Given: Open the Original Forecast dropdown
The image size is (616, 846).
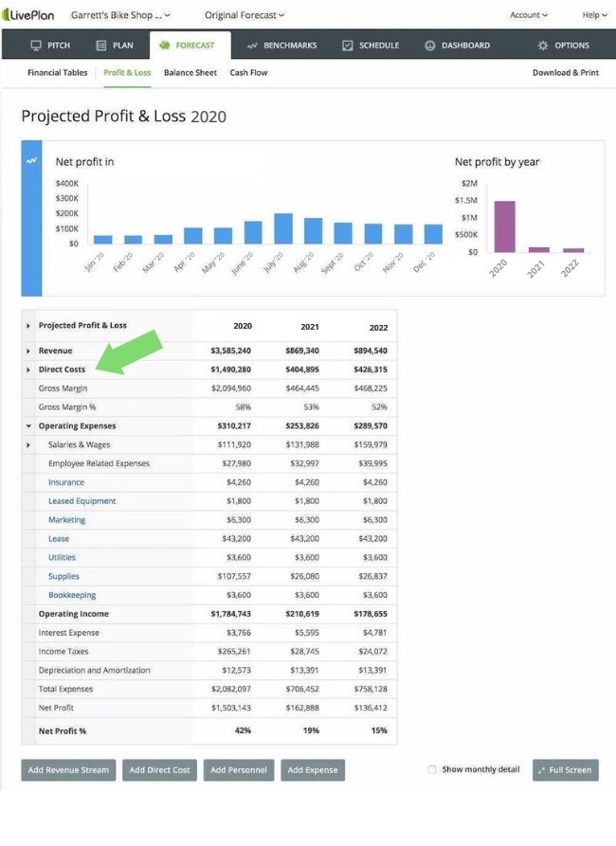Looking at the screenshot, I should tap(245, 15).
